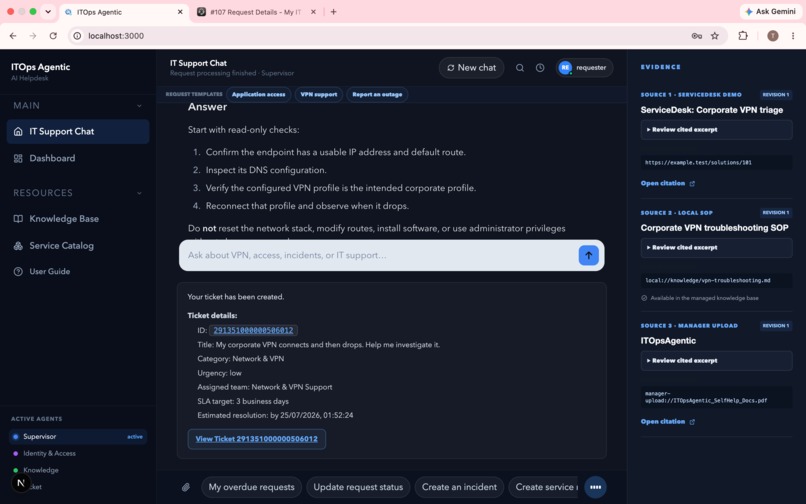The image size is (806, 504).
Task: Bookmark this page with star icon
Action: (715, 35)
